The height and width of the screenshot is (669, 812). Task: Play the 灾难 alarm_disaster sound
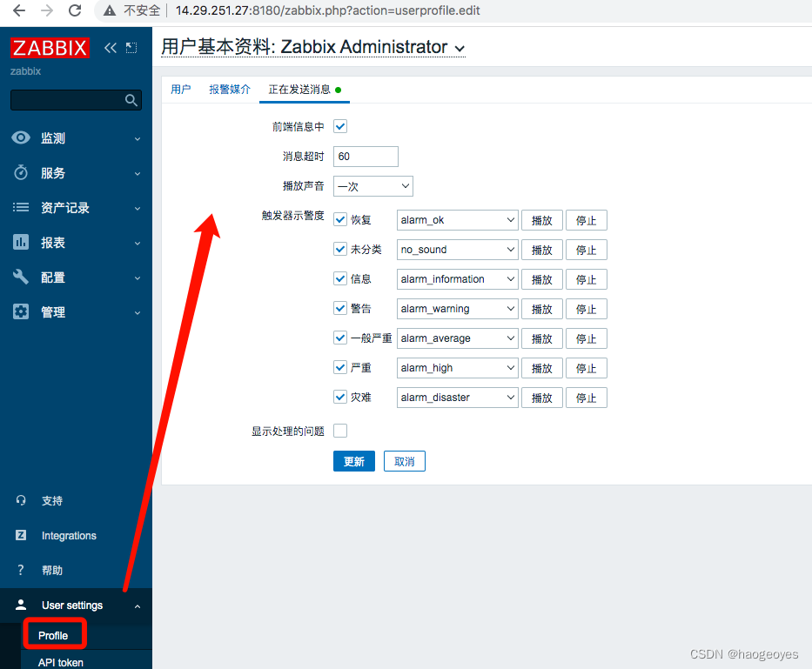[541, 398]
